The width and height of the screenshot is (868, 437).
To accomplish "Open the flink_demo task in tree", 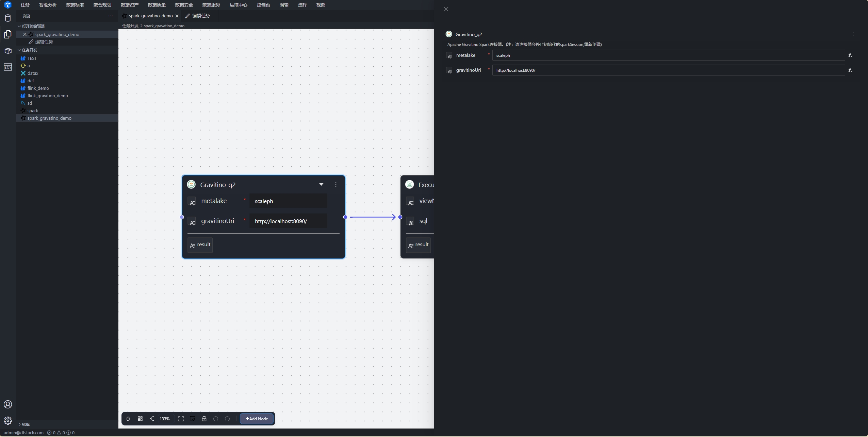I will pos(38,88).
